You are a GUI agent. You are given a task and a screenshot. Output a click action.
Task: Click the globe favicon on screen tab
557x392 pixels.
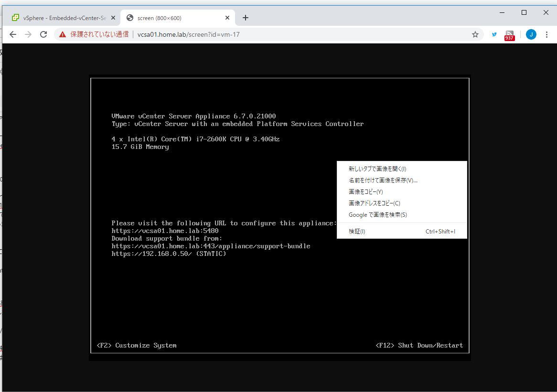tap(130, 18)
